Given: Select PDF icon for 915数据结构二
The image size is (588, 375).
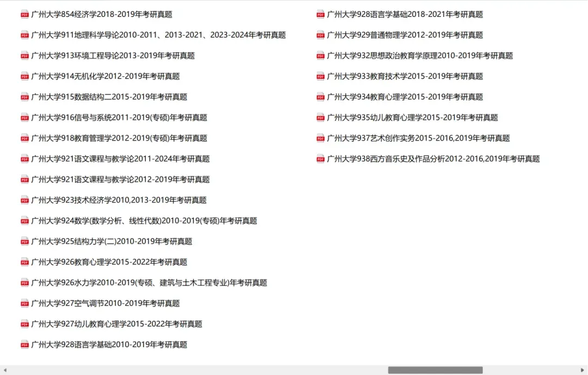Looking at the screenshot, I should [24, 97].
